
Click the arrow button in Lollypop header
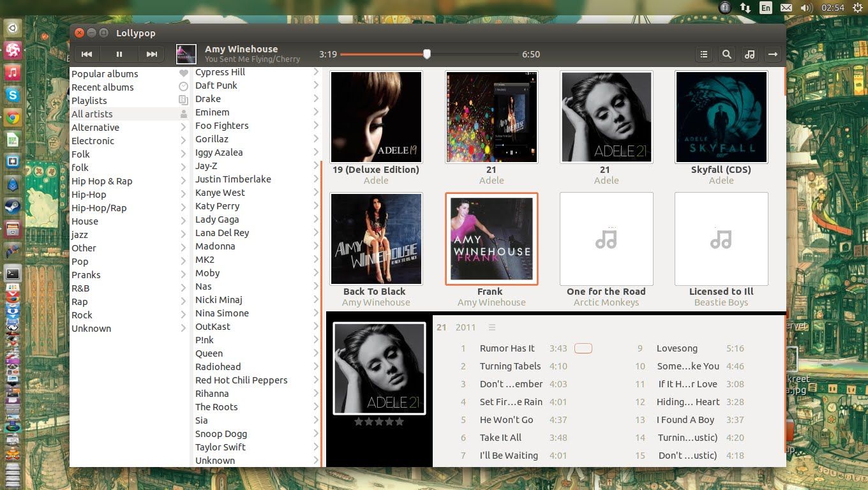[x=773, y=54]
